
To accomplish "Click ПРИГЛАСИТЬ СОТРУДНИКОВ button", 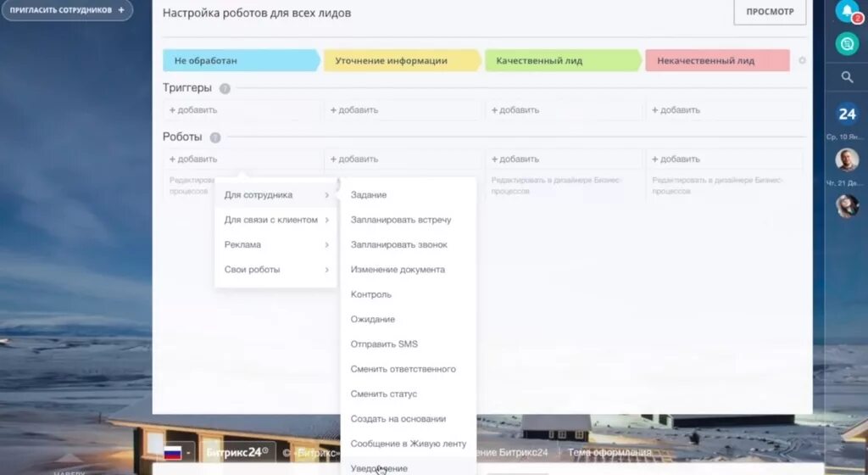I will click(67, 10).
